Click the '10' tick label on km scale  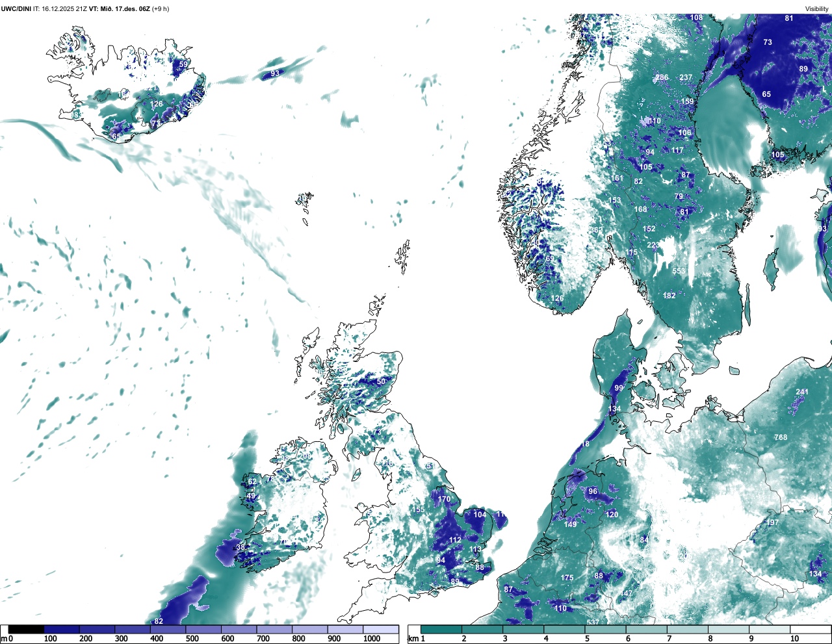794,639
